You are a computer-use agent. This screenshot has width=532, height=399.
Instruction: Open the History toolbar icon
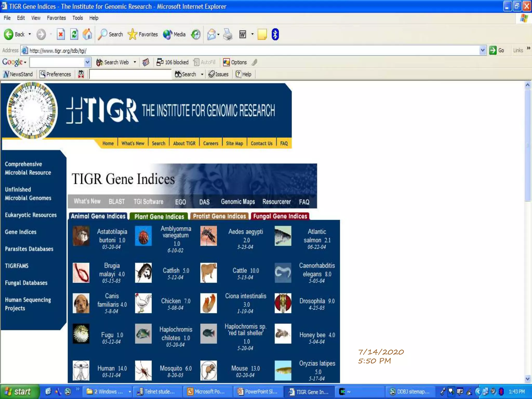(196, 34)
